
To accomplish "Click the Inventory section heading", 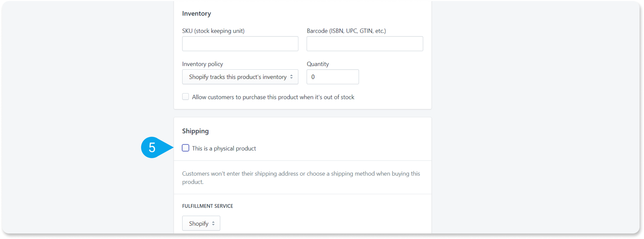I will 196,14.
